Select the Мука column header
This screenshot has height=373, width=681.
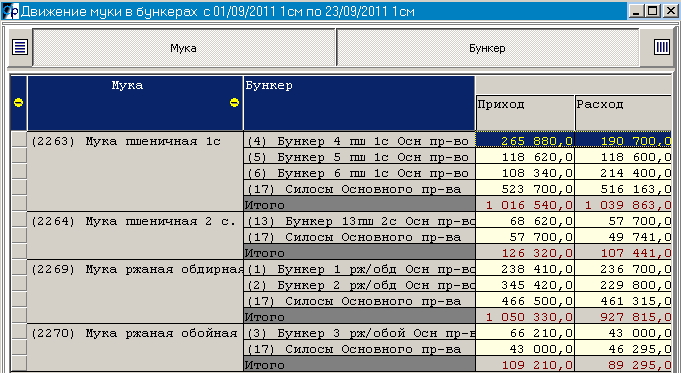pyautogui.click(x=135, y=103)
